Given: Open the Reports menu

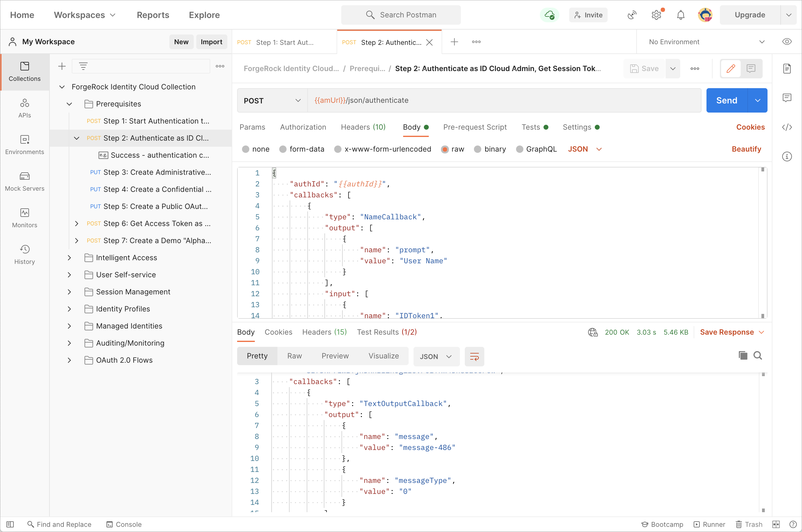Looking at the screenshot, I should click(x=153, y=15).
